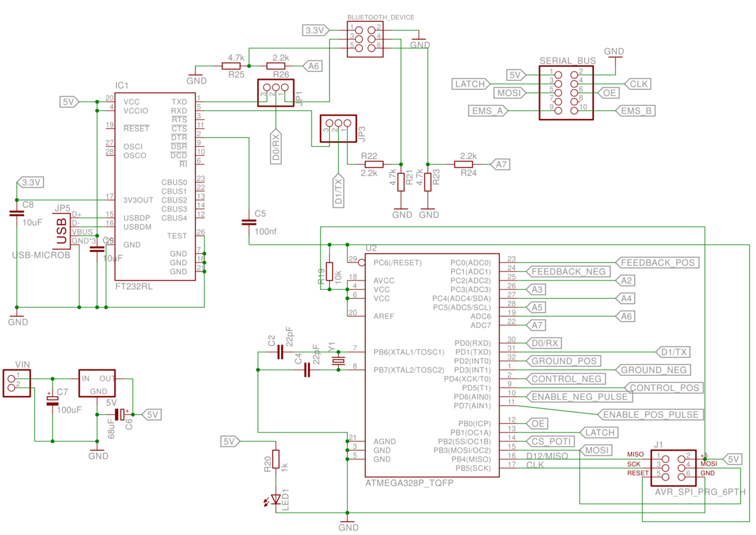Click the FEEDBACK_POS net label
The image size is (756, 535).
pos(657,262)
